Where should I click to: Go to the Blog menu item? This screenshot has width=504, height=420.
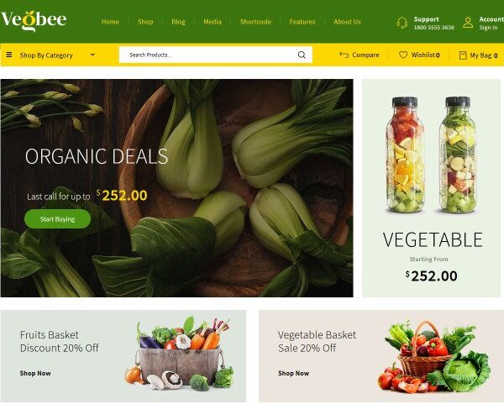[x=178, y=22]
